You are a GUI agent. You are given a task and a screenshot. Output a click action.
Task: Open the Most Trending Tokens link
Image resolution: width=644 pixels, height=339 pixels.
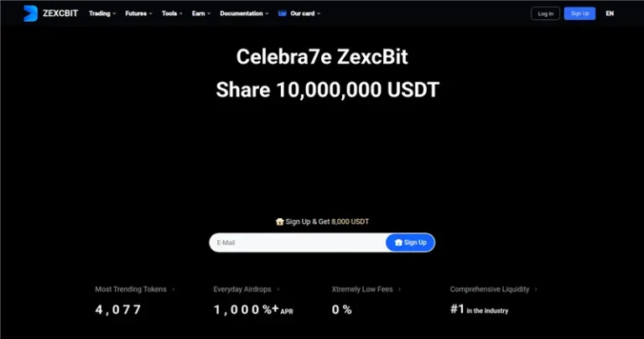(131, 289)
